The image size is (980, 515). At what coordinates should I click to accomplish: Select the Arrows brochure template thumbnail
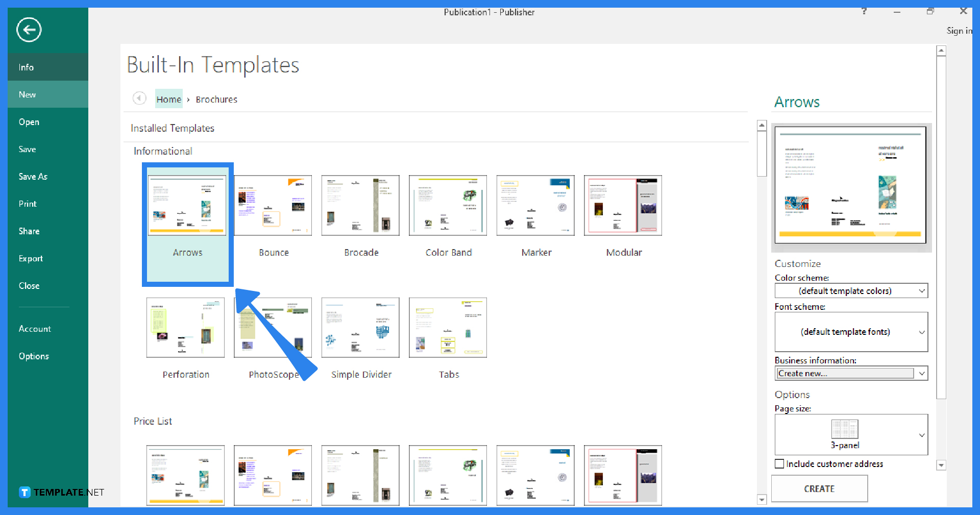(187, 205)
